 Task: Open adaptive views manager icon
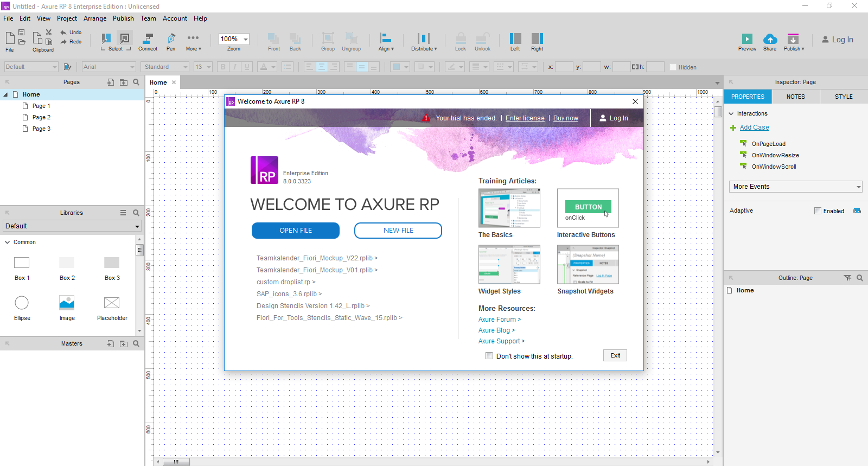tap(857, 210)
